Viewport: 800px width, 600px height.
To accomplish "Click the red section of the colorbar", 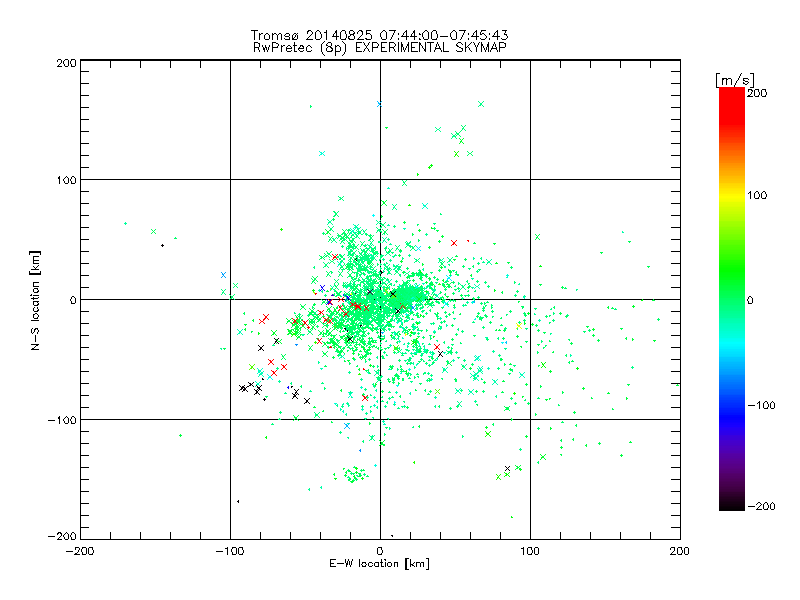I will tap(732, 107).
